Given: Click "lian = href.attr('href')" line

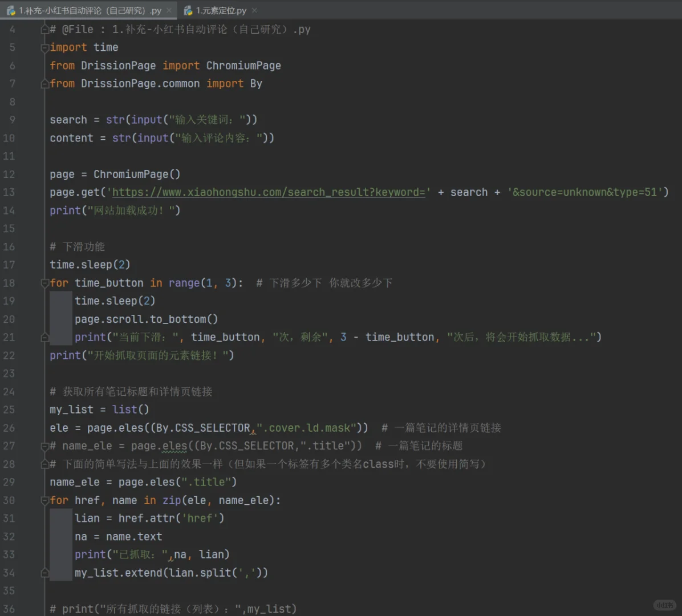Looking at the screenshot, I should tap(149, 518).
